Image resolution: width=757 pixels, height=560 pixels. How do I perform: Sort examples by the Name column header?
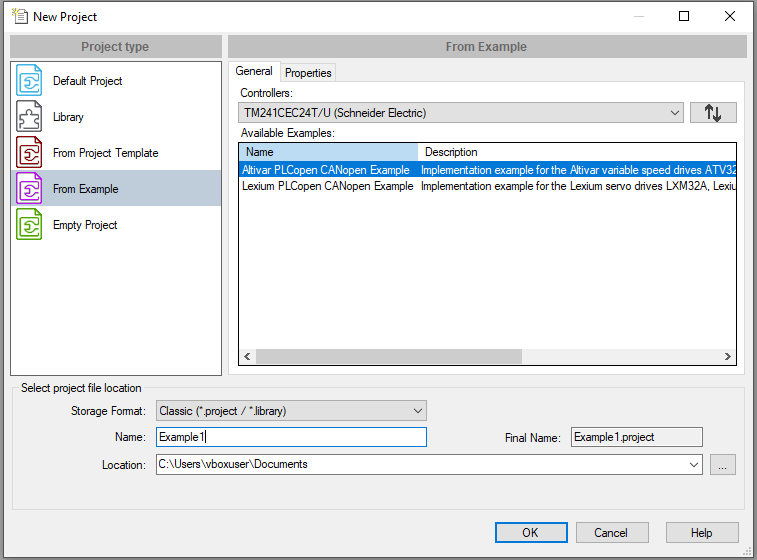[327, 152]
